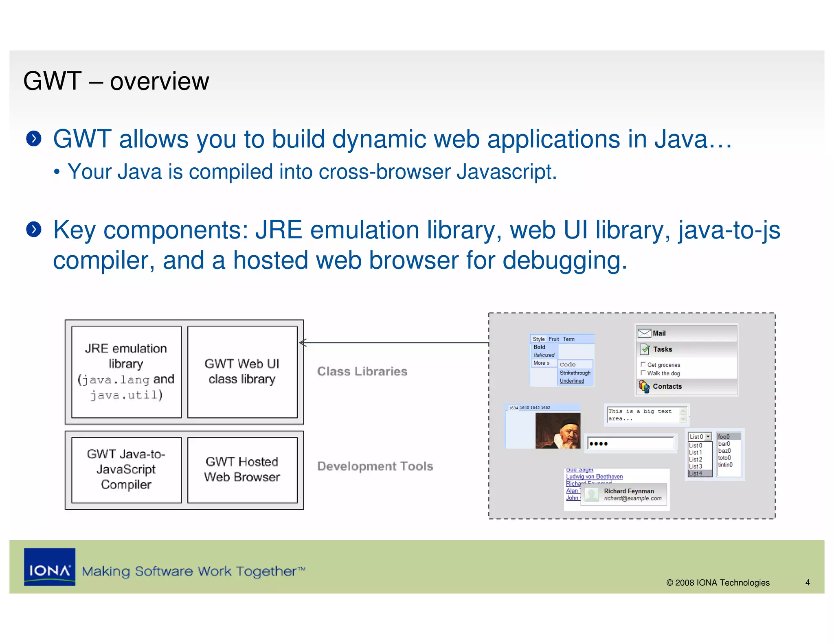
Task: Click the IONA logo
Action: (x=50, y=567)
